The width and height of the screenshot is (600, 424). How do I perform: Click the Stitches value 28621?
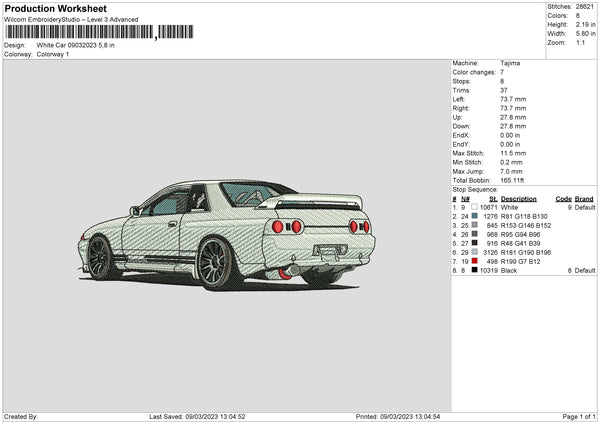pyautogui.click(x=587, y=6)
